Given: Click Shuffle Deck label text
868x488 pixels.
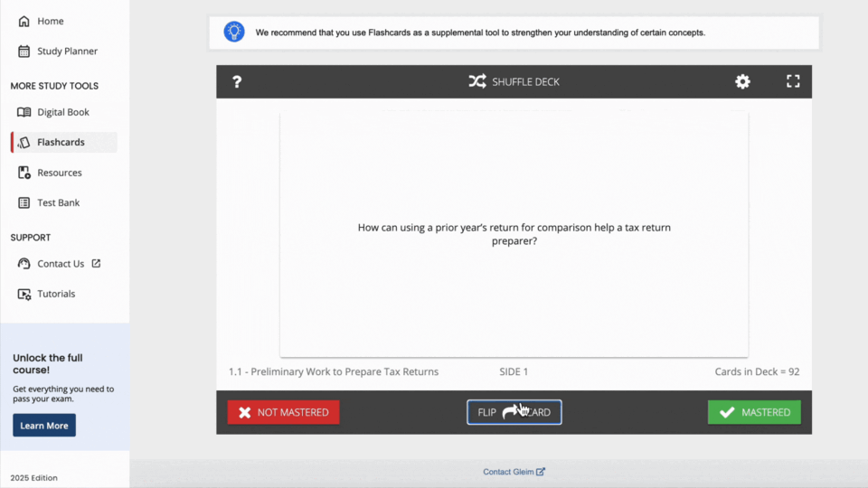Looking at the screenshot, I should coord(525,82).
